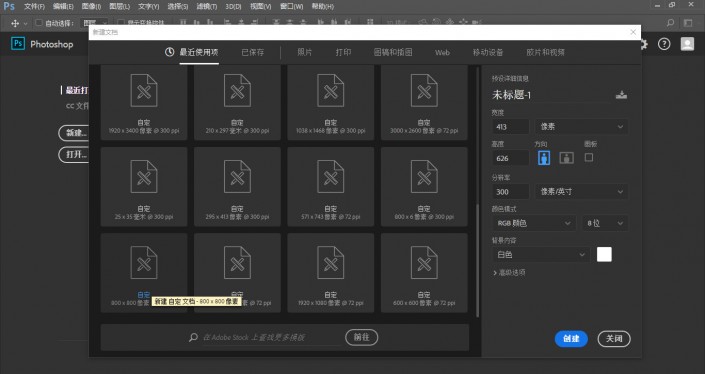Select the Move tool in options bar
This screenshot has height=374, width=705.
click(15, 23)
